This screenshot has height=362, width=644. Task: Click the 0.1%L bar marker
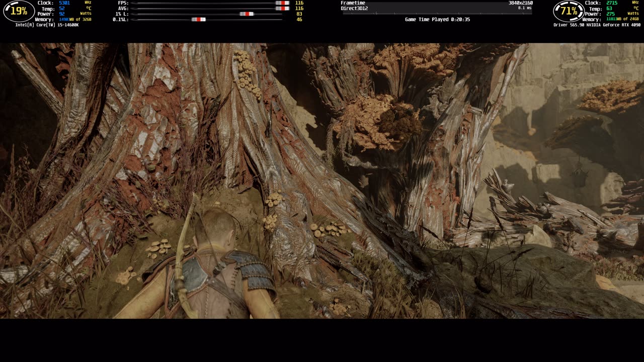[199, 20]
